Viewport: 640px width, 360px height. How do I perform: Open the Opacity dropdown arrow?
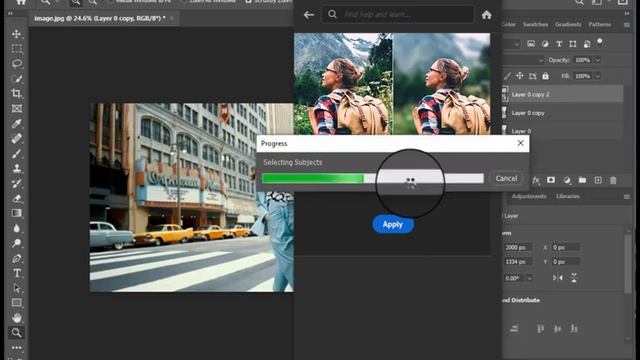(x=598, y=60)
